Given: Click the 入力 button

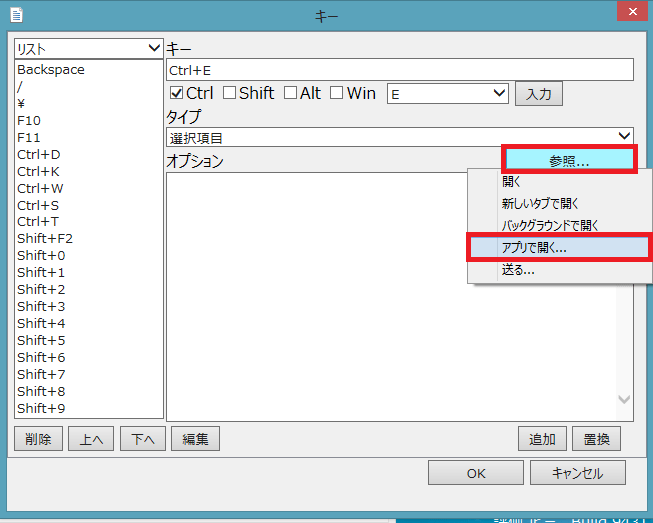Looking at the screenshot, I should [538, 94].
